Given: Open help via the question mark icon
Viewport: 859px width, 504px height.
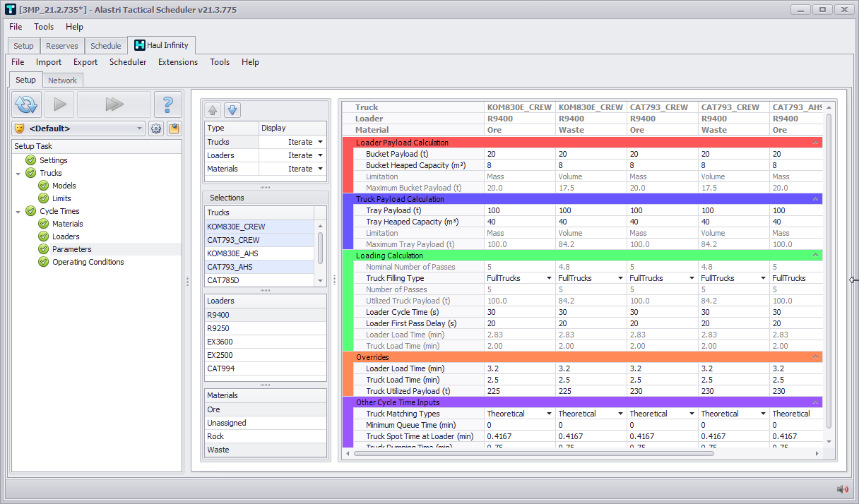Looking at the screenshot, I should click(167, 104).
